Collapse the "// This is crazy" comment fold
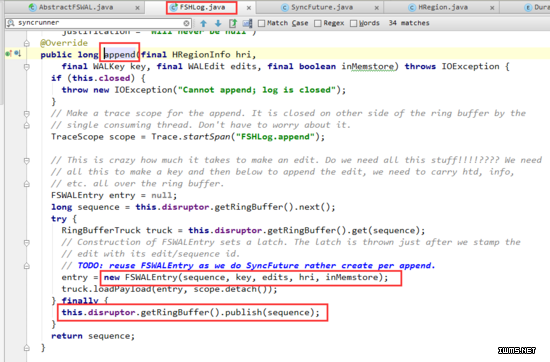 [x=27, y=161]
